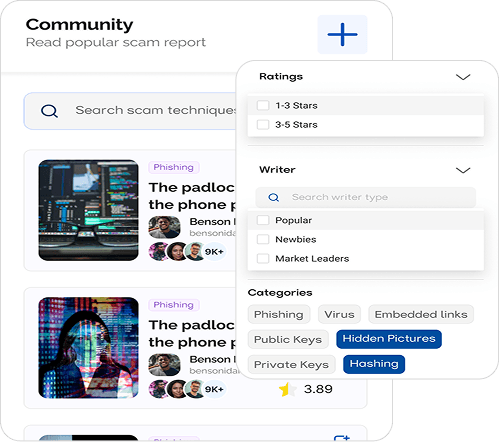
Task: Enable the Market Leaders checkbox
Action: (x=263, y=258)
